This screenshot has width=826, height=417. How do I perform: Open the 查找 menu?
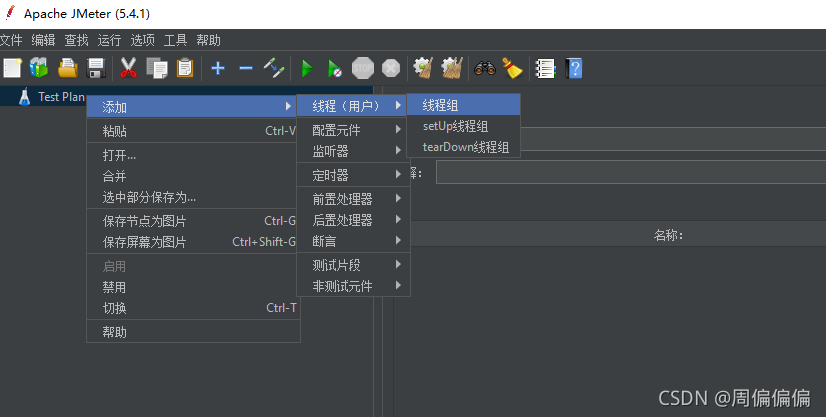tap(76, 40)
